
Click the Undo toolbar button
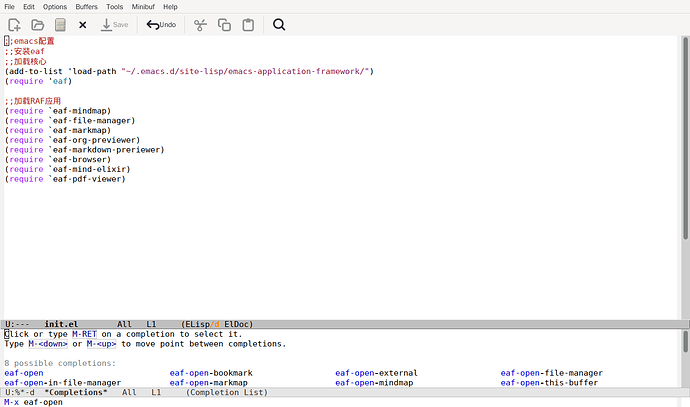161,24
